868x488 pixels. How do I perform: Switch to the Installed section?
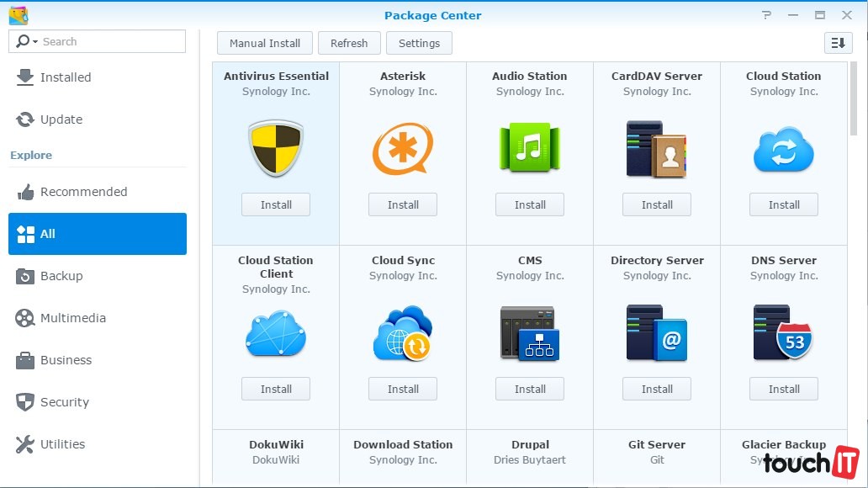[x=66, y=77]
